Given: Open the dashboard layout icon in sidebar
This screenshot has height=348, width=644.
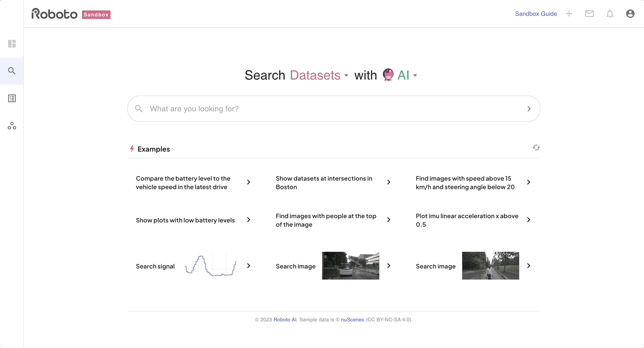Looking at the screenshot, I should [12, 44].
